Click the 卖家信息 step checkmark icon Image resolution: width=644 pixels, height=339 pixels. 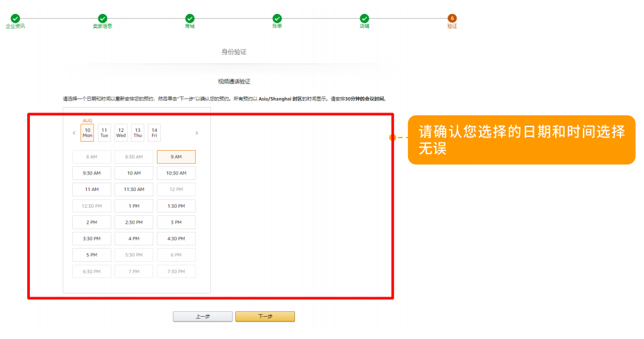click(x=102, y=19)
